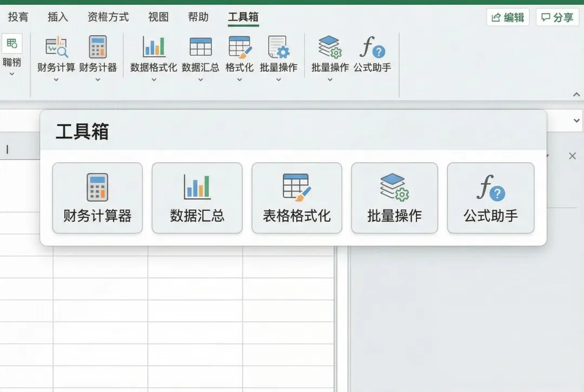Open the 数据汇总 bar chart card in the popup
Image resolution: width=584 pixels, height=392 pixels.
(197, 198)
